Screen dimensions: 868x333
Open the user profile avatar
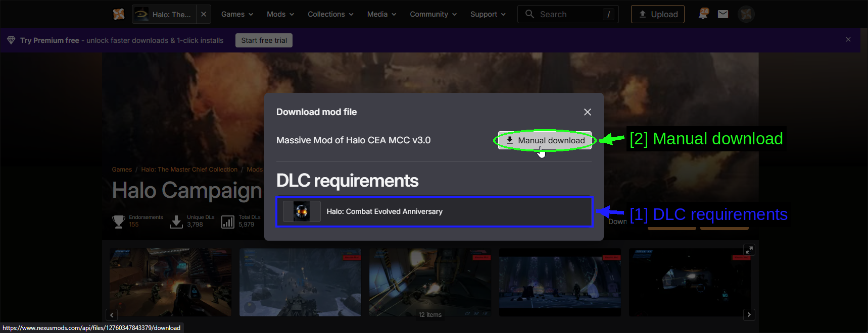coord(746,14)
